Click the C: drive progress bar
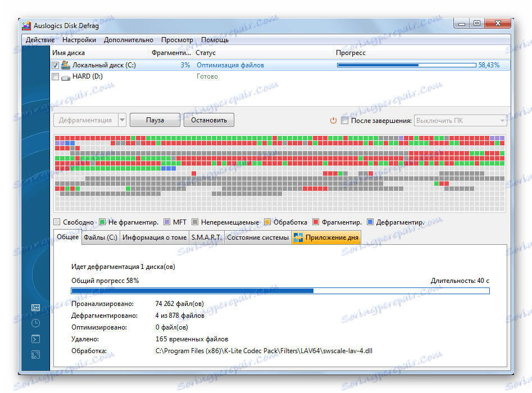 [x=407, y=65]
